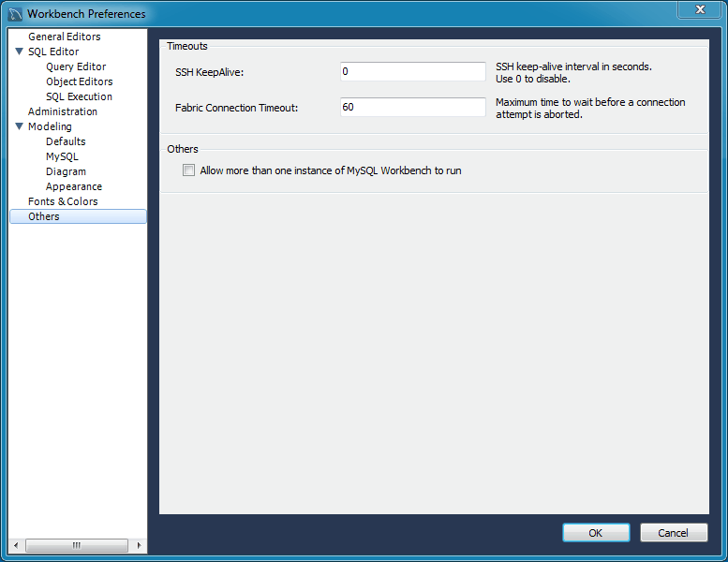Close the Workbench Preferences dialog
728x562 pixels.
[700, 9]
